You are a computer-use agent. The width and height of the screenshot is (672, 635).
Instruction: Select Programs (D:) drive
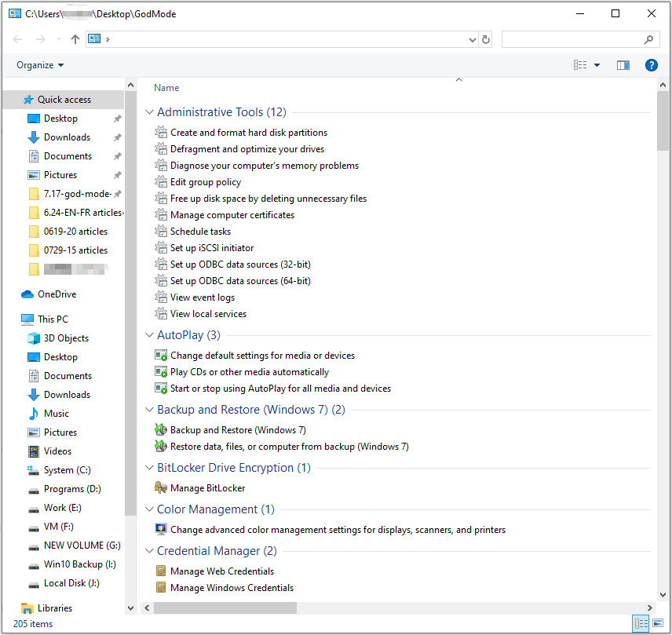pyautogui.click(x=72, y=489)
